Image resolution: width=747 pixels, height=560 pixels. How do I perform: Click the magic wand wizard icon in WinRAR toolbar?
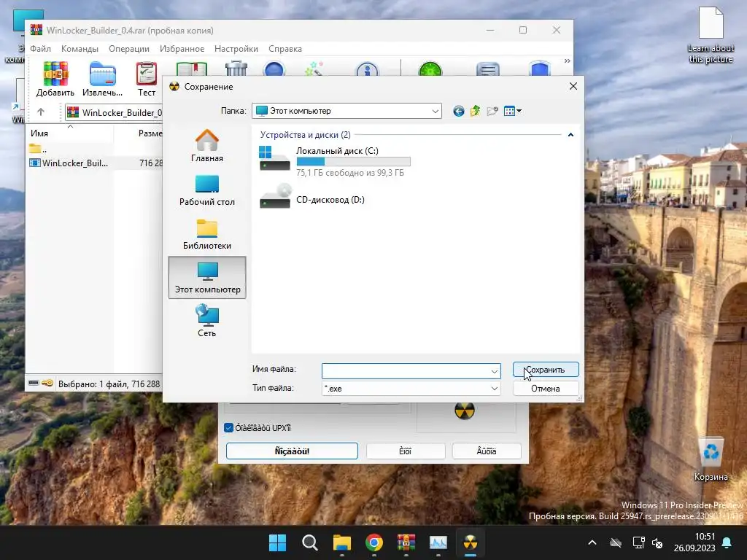[314, 69]
